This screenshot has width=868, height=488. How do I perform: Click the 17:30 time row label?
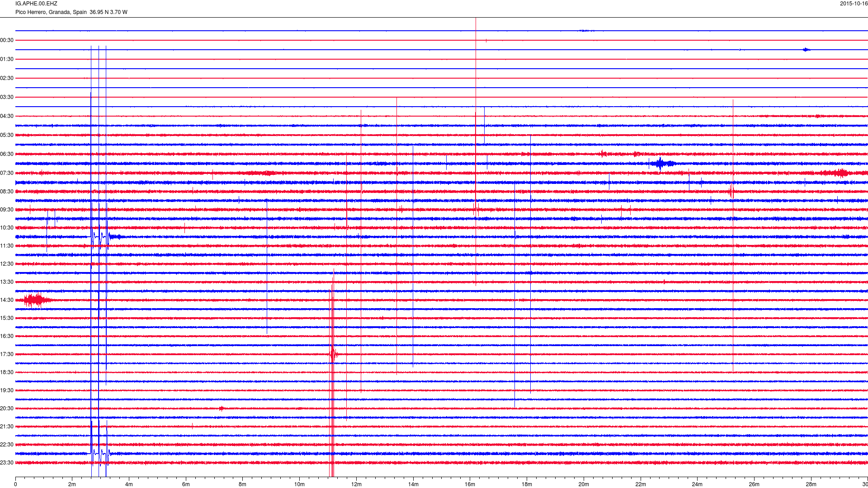tap(7, 354)
